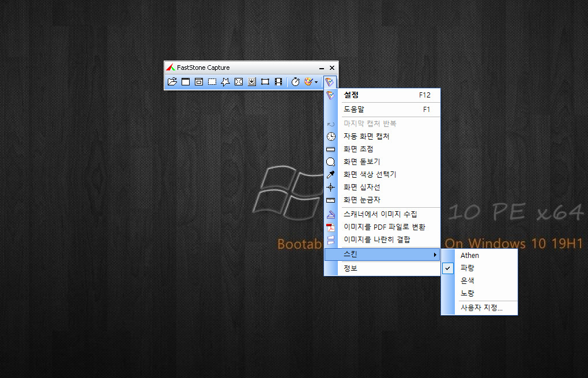Image resolution: width=588 pixels, height=378 pixels.
Task: Click the output palette icon
Action: pyautogui.click(x=308, y=82)
